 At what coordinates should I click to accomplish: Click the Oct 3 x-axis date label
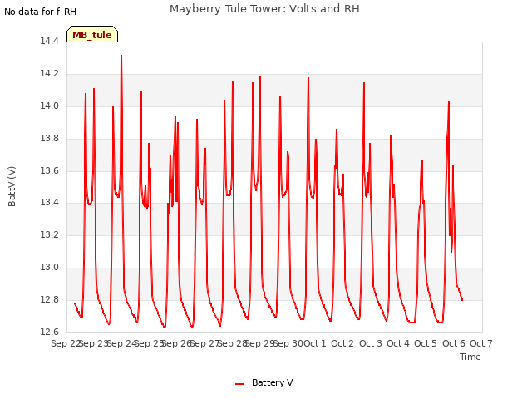[371, 343]
